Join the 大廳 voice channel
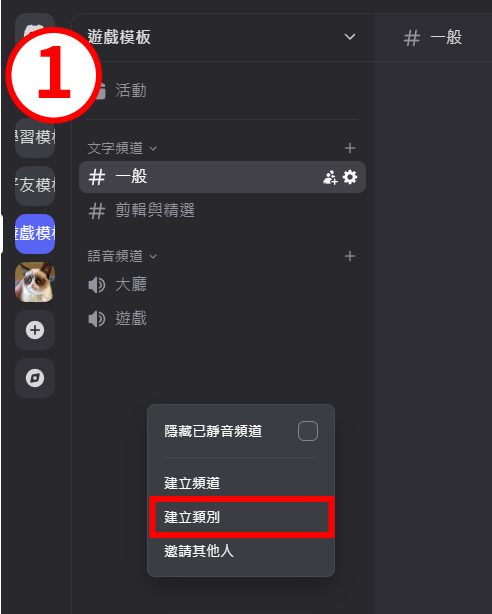 pos(222,285)
